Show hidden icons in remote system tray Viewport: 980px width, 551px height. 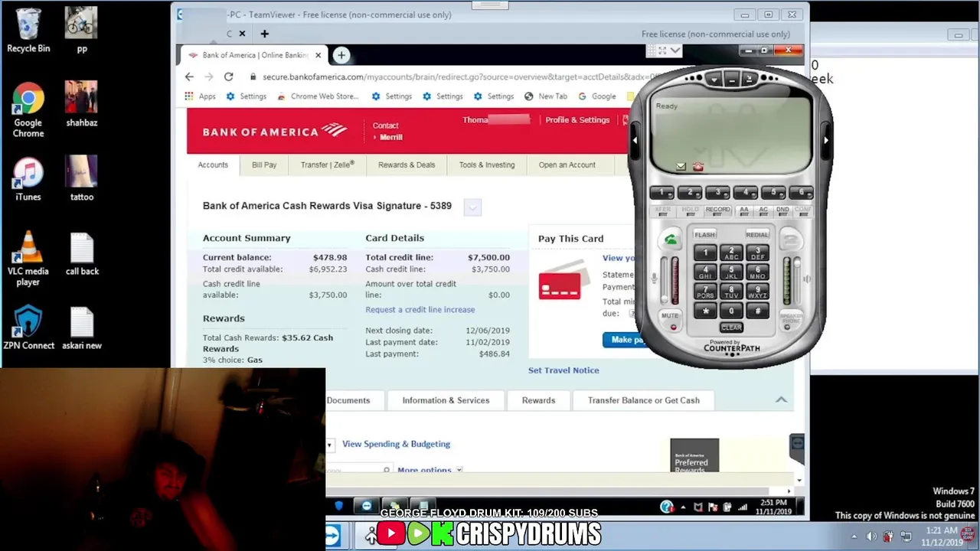pos(683,507)
